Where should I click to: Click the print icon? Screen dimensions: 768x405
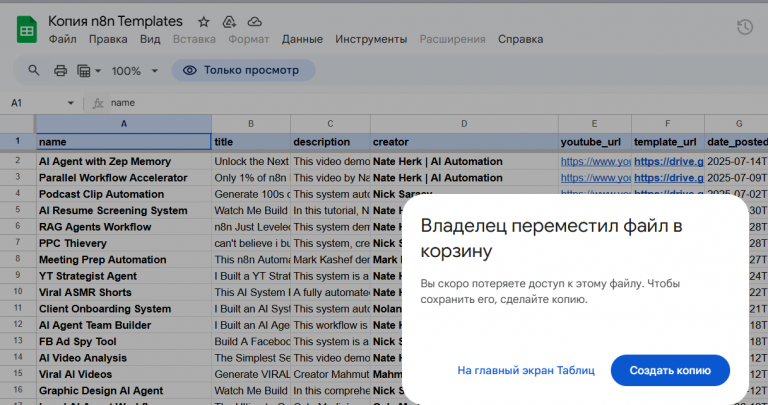pos(60,71)
